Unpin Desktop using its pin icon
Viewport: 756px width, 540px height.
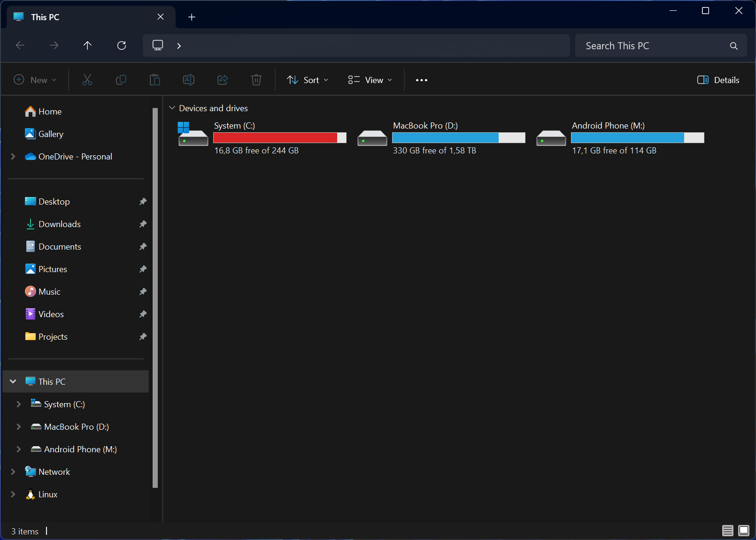coord(143,201)
